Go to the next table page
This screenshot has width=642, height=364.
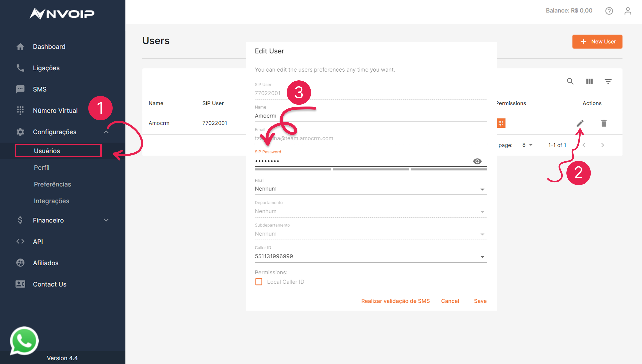(x=603, y=145)
